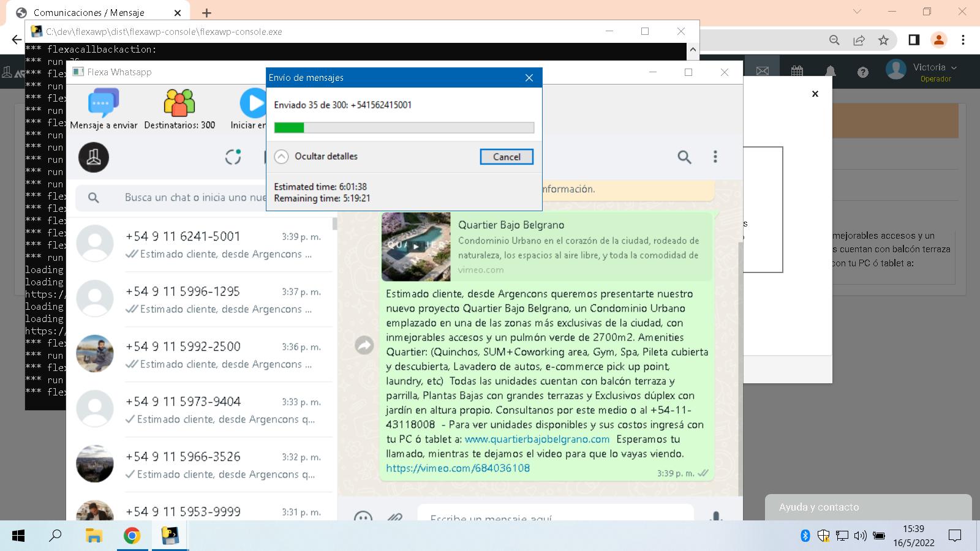The width and height of the screenshot is (980, 551).
Task: Open the Chrome profile avatar
Action: click(x=938, y=40)
